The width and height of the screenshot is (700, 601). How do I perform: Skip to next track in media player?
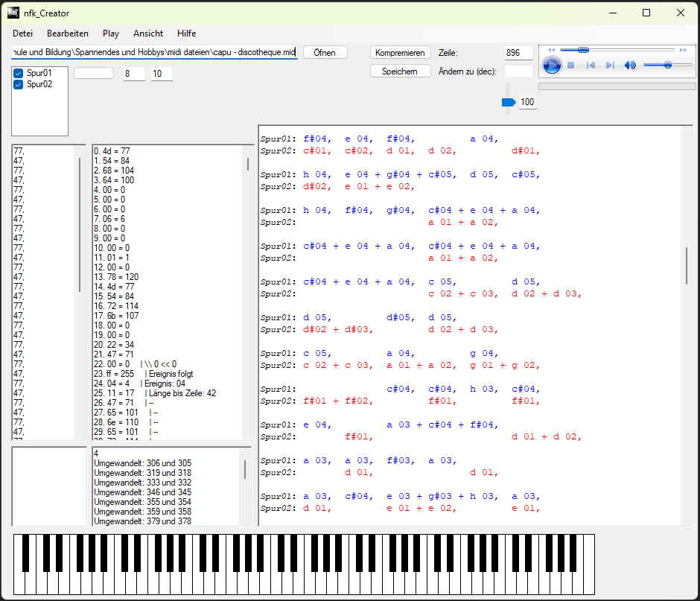[x=610, y=66]
